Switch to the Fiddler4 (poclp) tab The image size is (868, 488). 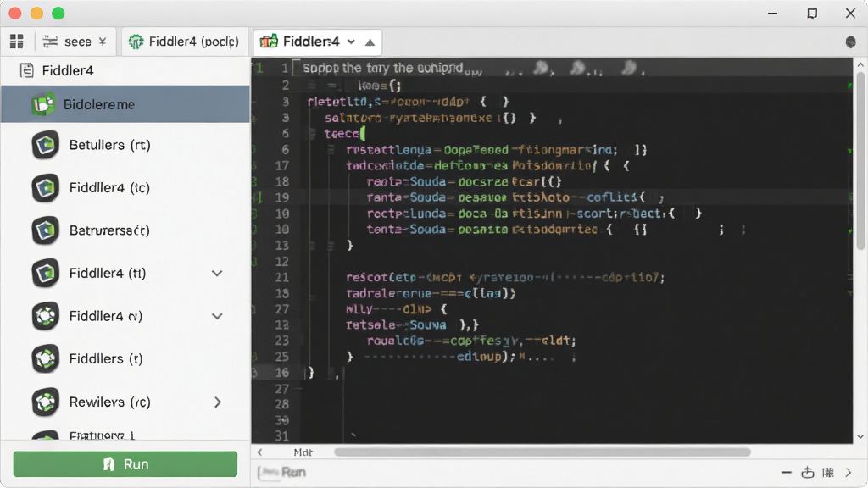click(184, 42)
